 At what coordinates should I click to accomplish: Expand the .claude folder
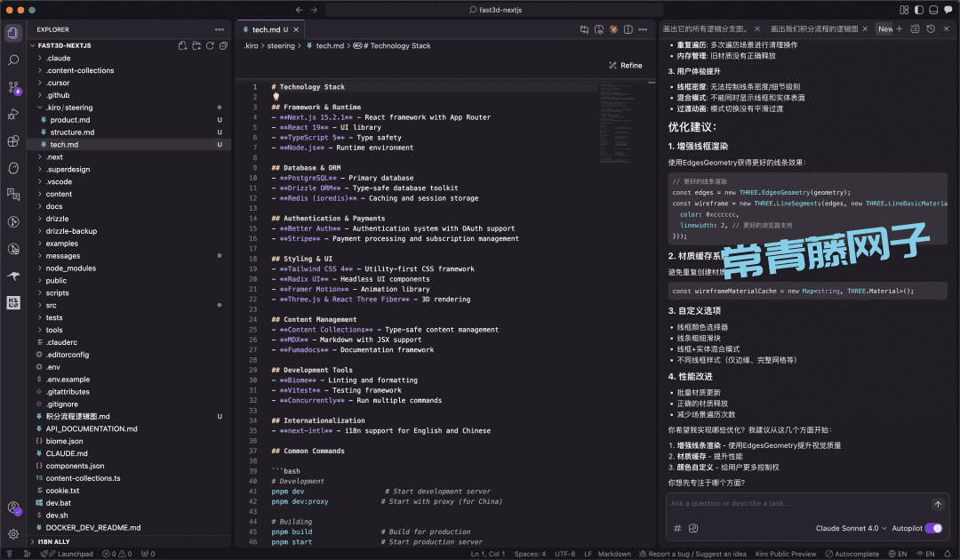click(x=129, y=58)
